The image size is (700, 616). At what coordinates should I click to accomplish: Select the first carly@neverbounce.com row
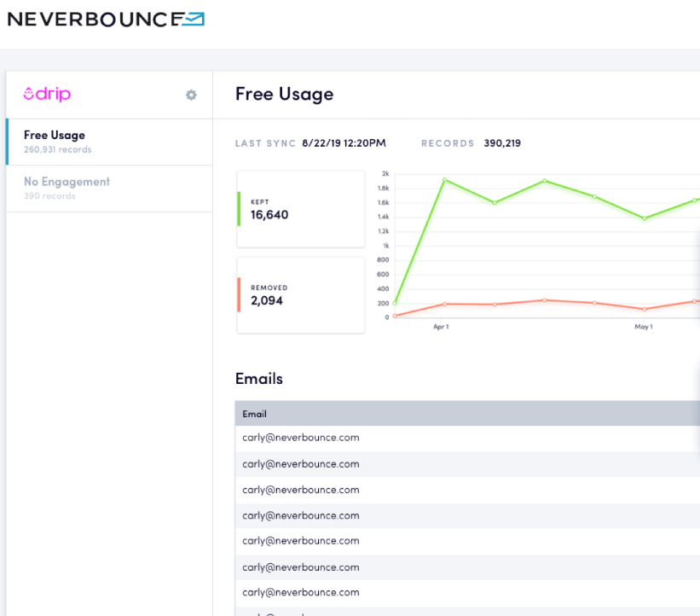467,438
